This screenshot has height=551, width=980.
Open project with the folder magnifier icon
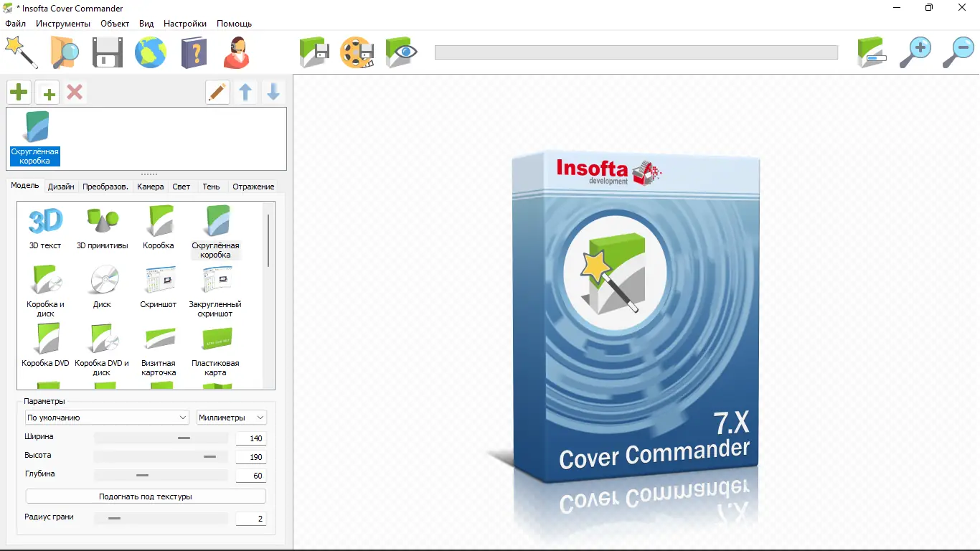(65, 52)
